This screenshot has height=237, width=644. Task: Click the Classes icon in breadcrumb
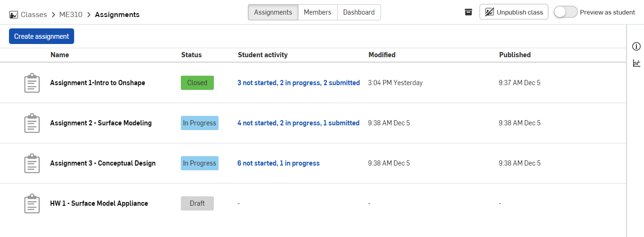pyautogui.click(x=14, y=15)
